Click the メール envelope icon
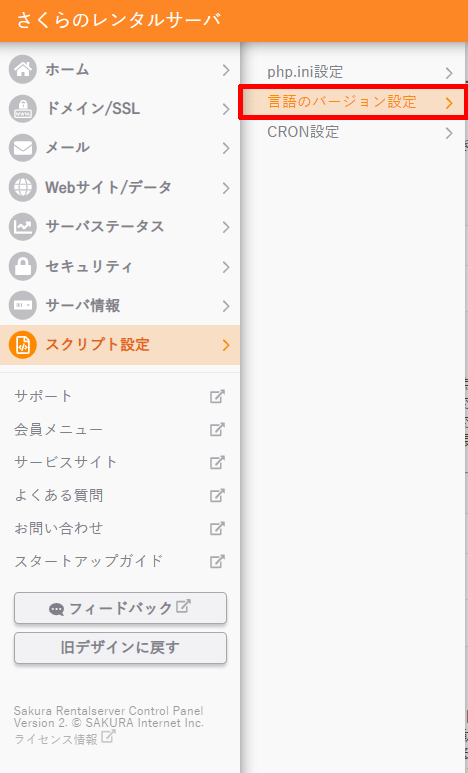Screen dimensions: 468x773 (x=23, y=148)
